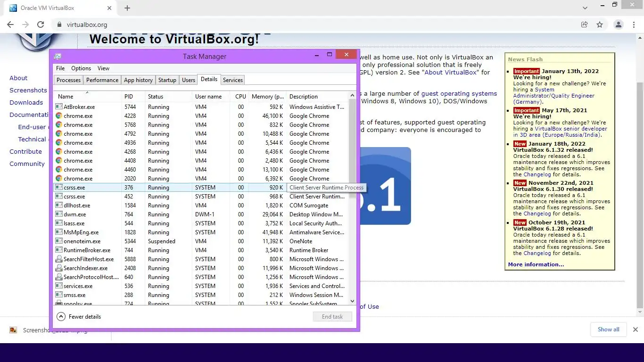The image size is (644, 362).
Task: Open the Community sidebar link
Action: [27, 164]
